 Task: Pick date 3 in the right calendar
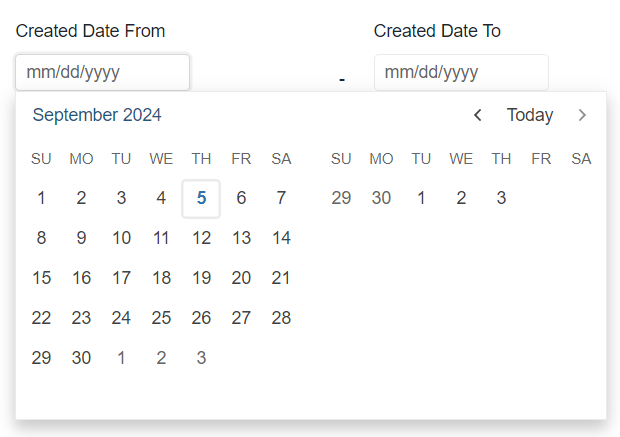click(501, 198)
